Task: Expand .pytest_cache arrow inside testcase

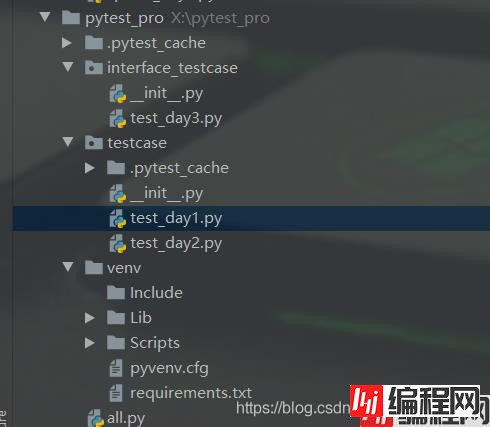Action: point(90,168)
